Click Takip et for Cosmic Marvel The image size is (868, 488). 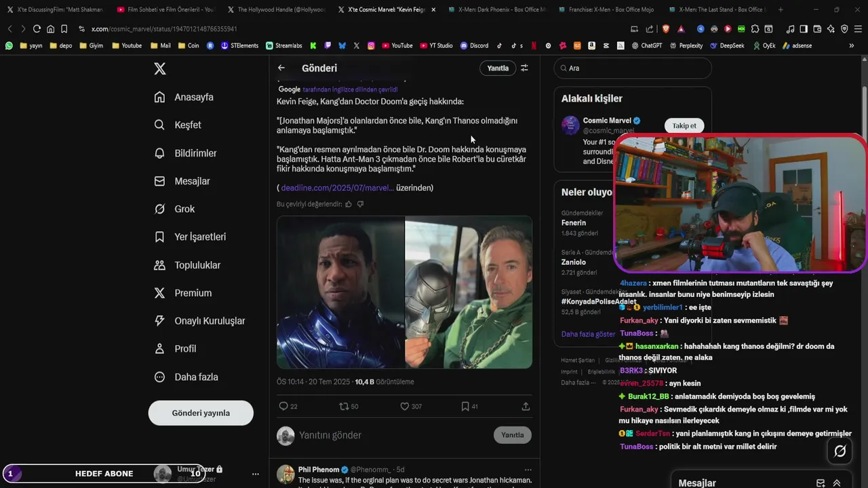coord(684,125)
